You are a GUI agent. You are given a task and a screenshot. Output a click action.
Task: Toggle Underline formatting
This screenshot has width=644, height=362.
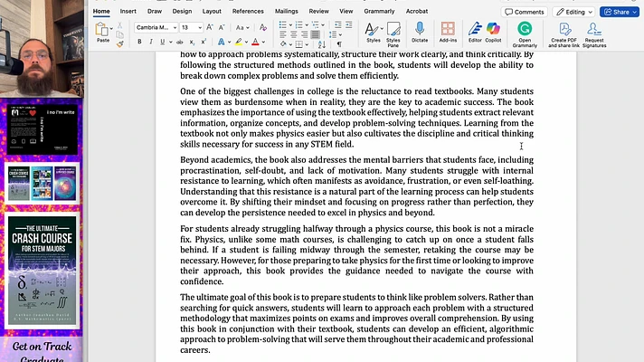pos(162,42)
